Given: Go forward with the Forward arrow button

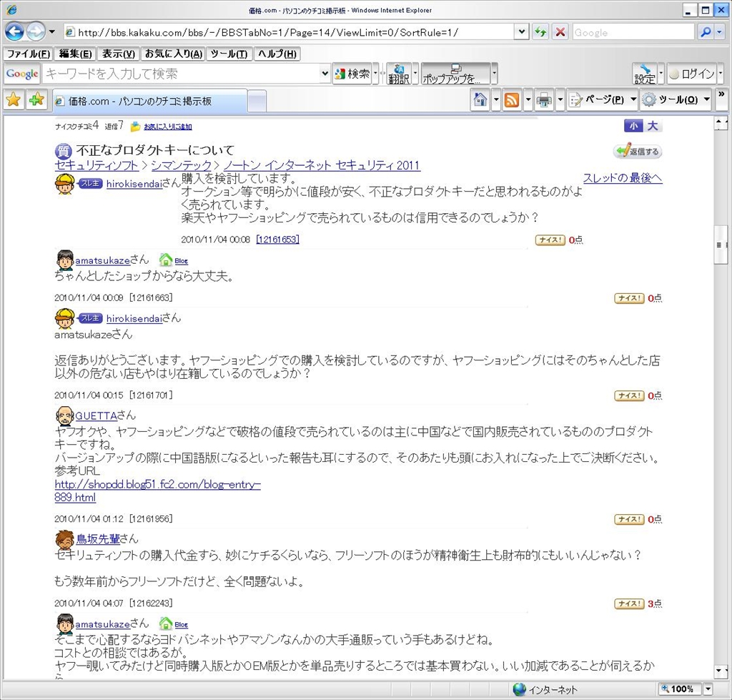Looking at the screenshot, I should [36, 31].
